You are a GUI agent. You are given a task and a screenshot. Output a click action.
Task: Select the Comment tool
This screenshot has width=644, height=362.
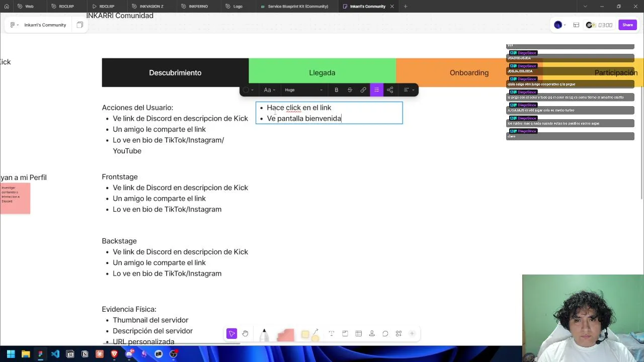[x=385, y=334]
